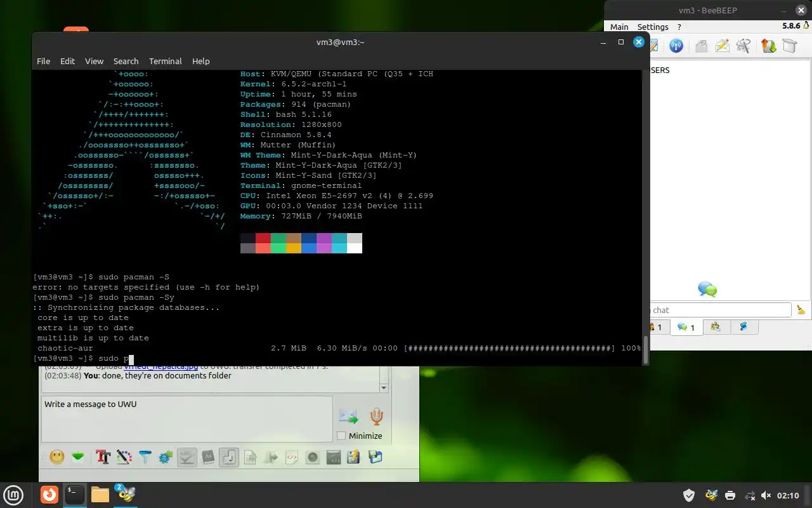Toggle the spell check ABC icon
The width and height of the screenshot is (812, 508).
(187, 457)
